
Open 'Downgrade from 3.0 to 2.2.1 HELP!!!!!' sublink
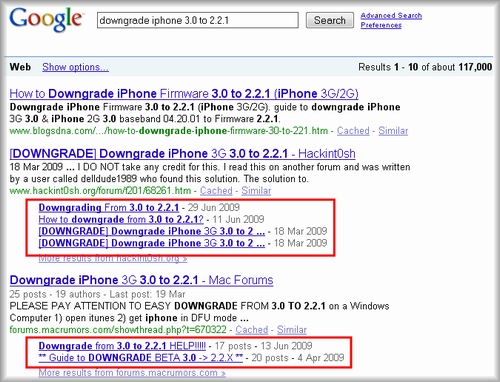click(122, 346)
